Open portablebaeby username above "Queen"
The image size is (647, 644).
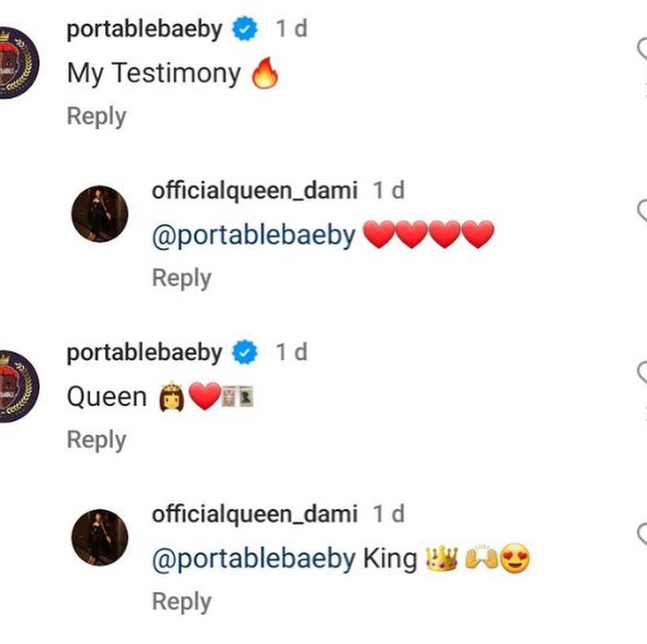tap(144, 353)
